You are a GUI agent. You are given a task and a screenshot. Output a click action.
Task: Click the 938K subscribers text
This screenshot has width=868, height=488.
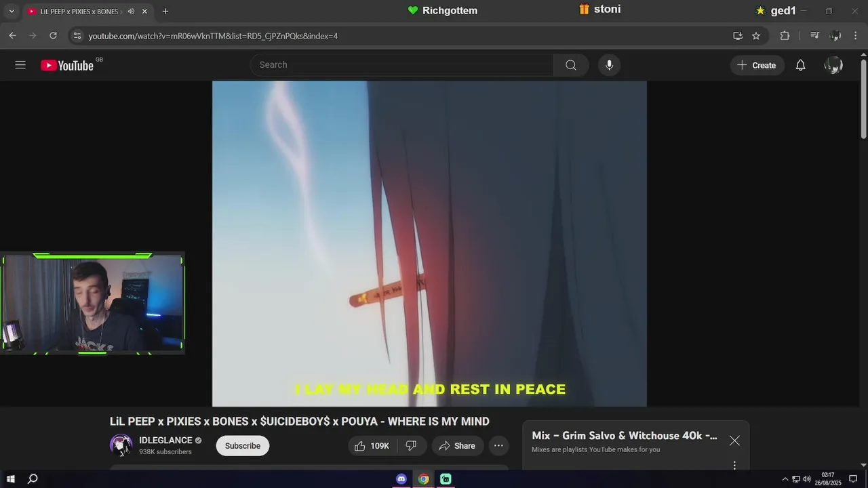[165, 452]
